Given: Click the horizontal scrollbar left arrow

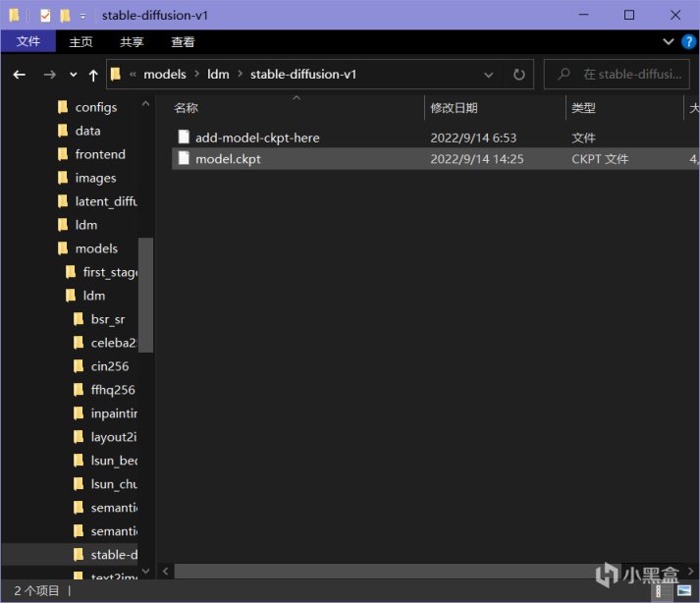Looking at the screenshot, I should [166, 571].
